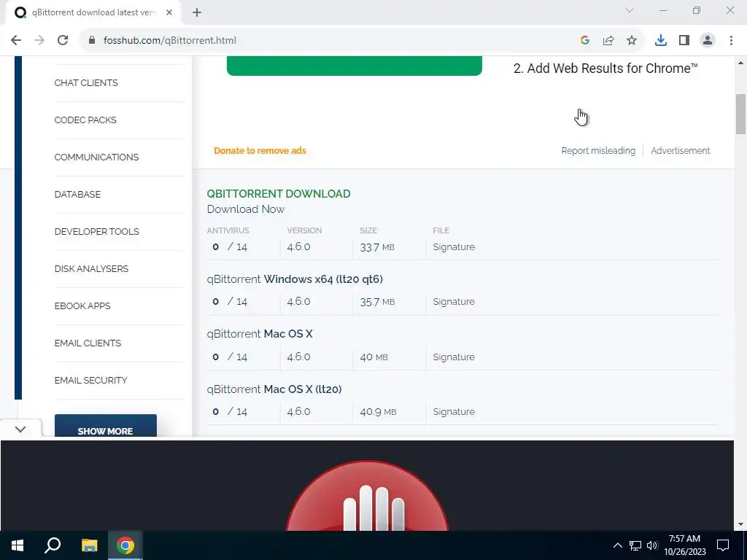Open DEVELOPER TOOLS category

click(97, 231)
